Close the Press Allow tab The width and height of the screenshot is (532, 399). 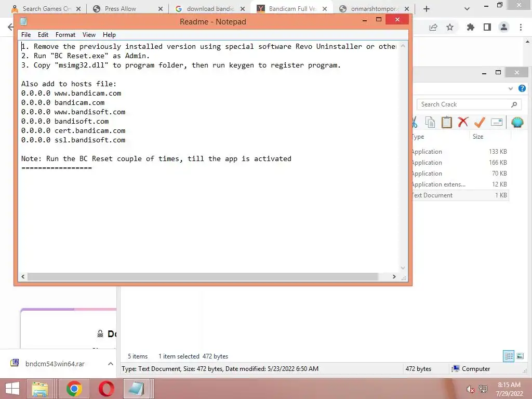tap(161, 9)
